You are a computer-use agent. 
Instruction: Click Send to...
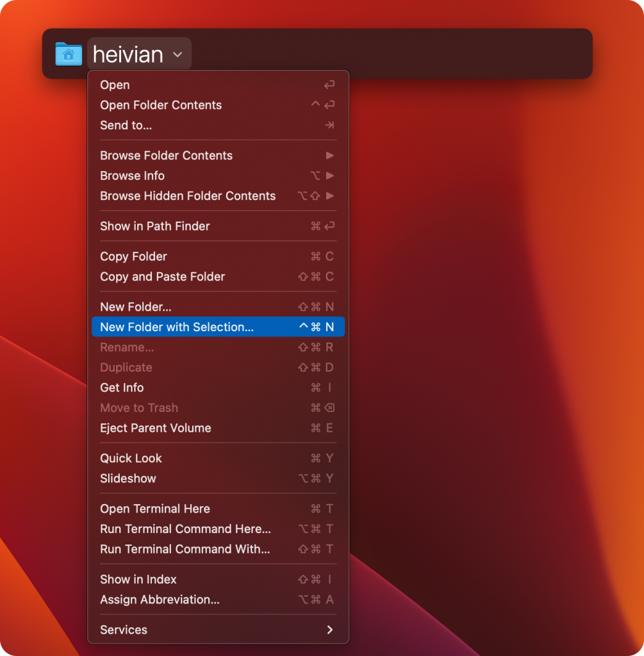coord(126,126)
